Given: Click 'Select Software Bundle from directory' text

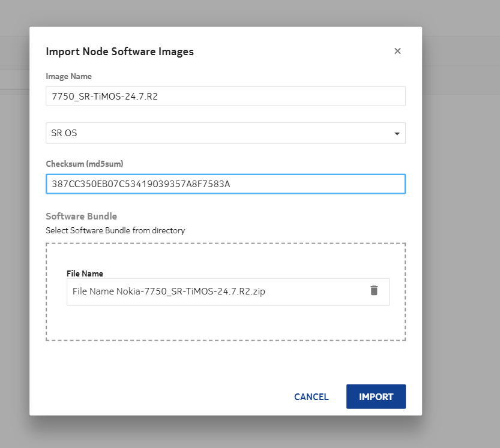Looking at the screenshot, I should (115, 230).
